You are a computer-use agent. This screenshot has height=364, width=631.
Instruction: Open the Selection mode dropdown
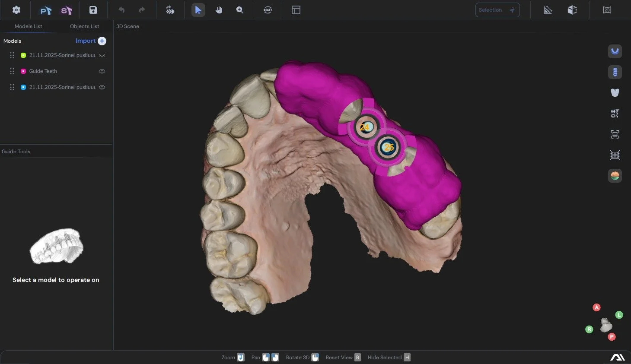[x=497, y=9]
